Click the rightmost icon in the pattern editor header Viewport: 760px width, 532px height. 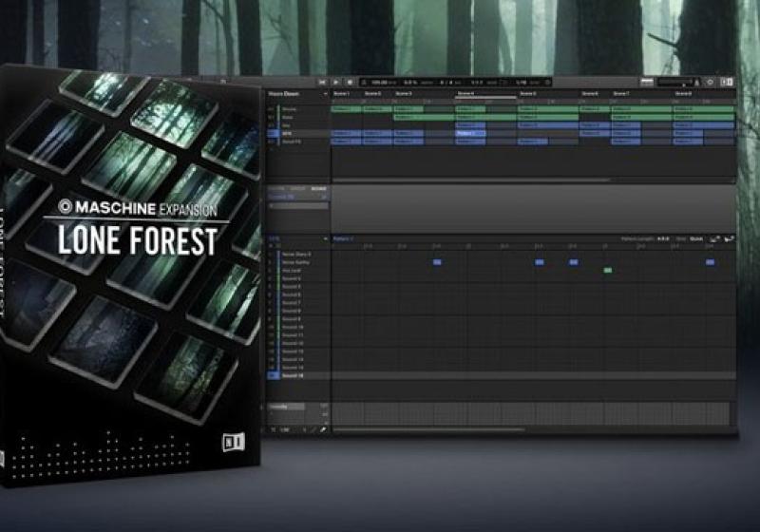pyautogui.click(x=729, y=238)
